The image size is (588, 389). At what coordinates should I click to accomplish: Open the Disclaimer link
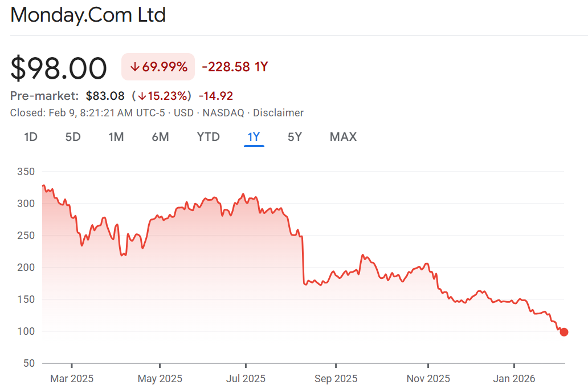[278, 113]
